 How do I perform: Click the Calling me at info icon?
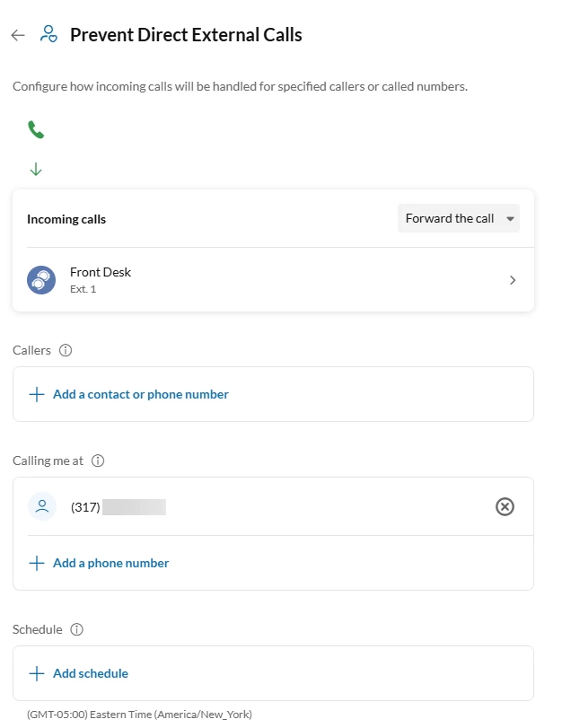[x=98, y=460]
